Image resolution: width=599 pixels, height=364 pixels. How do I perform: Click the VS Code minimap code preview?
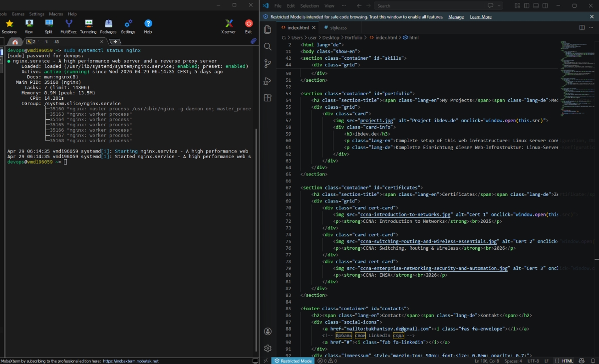(x=577, y=80)
